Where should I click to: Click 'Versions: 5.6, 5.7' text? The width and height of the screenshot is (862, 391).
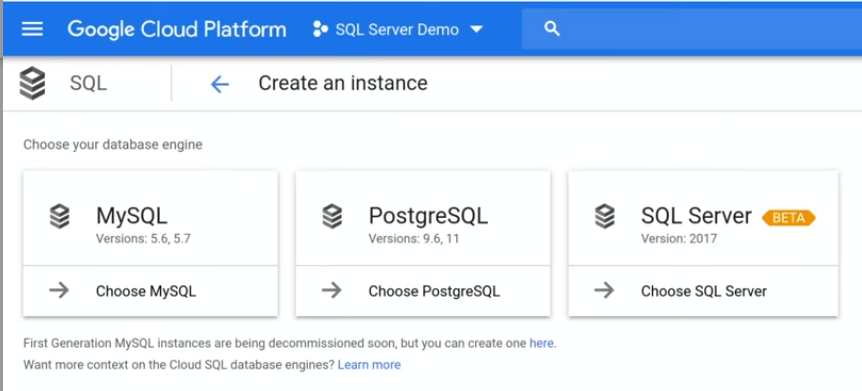[143, 239]
